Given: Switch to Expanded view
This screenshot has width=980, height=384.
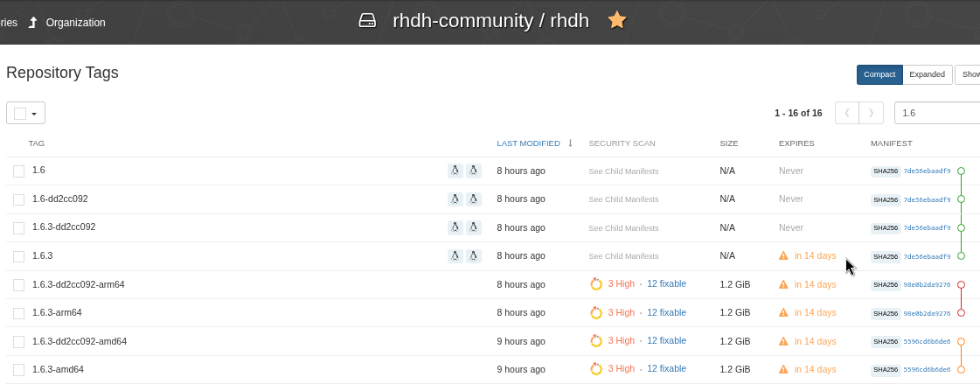Looking at the screenshot, I should (x=927, y=74).
